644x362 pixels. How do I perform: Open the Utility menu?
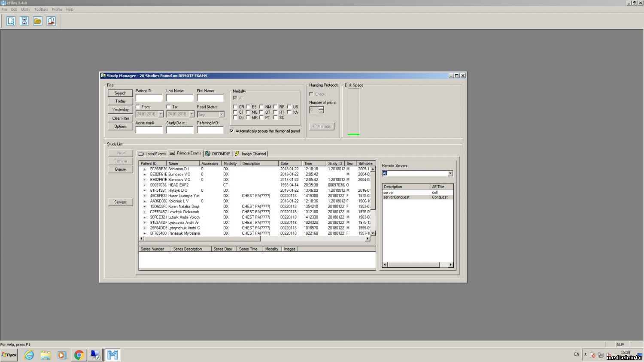26,9
